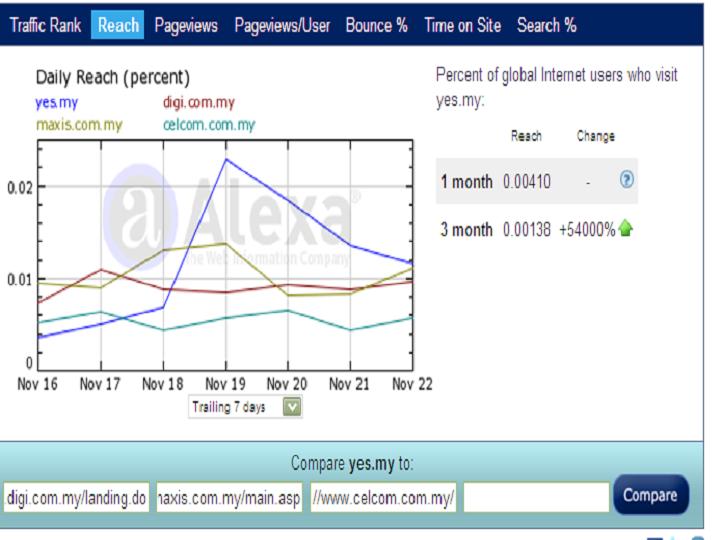
Task: Click the Nov 17 axis label
Action: pos(100,384)
